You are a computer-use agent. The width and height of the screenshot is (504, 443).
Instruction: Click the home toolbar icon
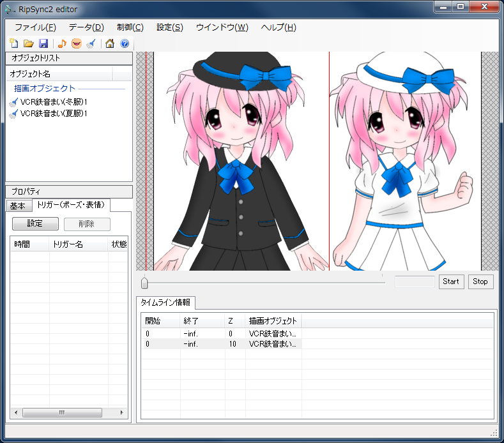click(x=110, y=43)
